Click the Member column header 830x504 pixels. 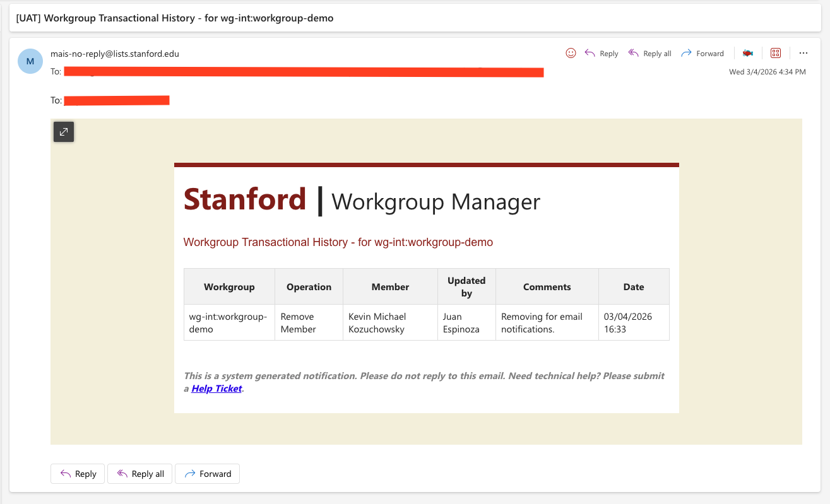click(x=391, y=286)
